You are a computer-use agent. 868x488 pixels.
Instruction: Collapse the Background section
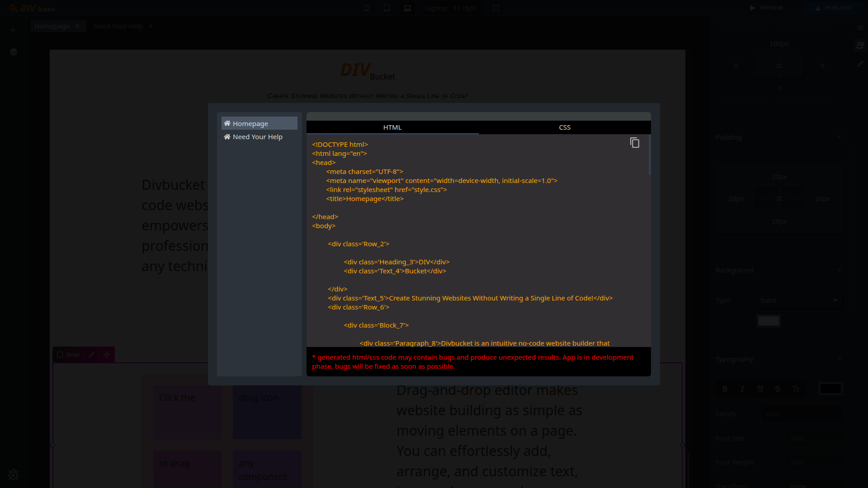pos(840,270)
